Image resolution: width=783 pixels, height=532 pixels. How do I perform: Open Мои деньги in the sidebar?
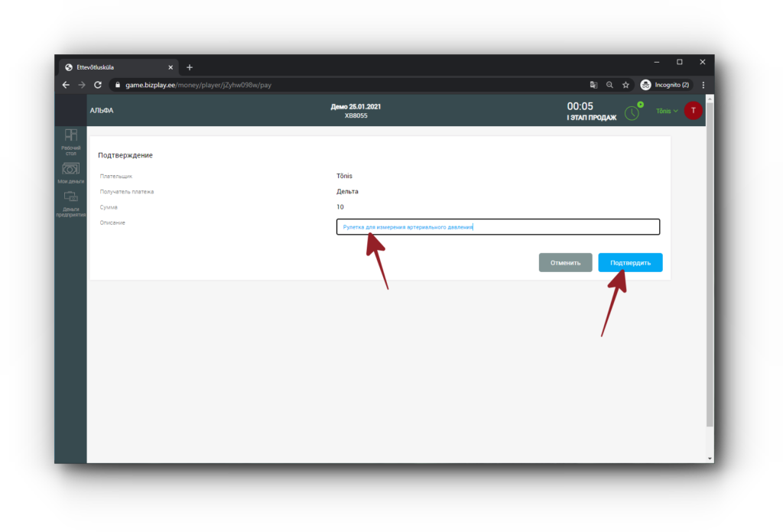tap(70, 173)
